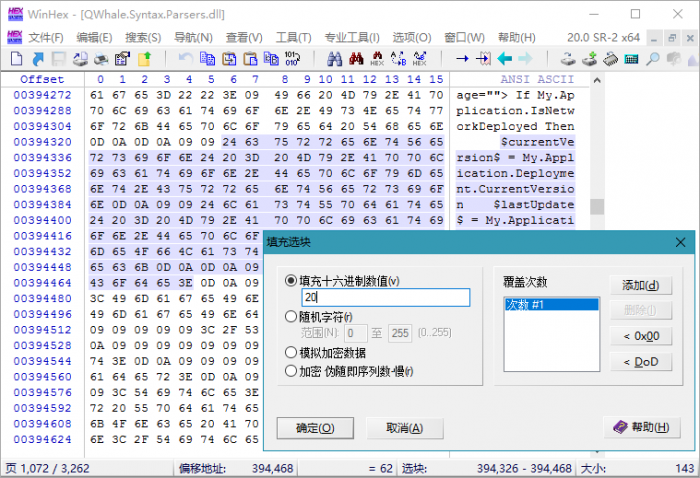The image size is (700, 478).
Task: Select the 加密 伪随即序列数-慢 radio option
Action: [291, 370]
